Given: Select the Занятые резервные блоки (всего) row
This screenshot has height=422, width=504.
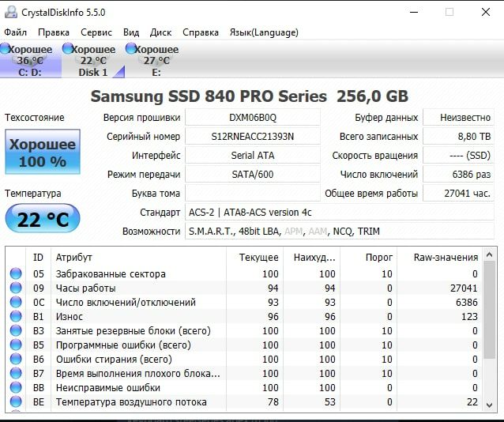Looking at the screenshot, I should pyautogui.click(x=243, y=330).
